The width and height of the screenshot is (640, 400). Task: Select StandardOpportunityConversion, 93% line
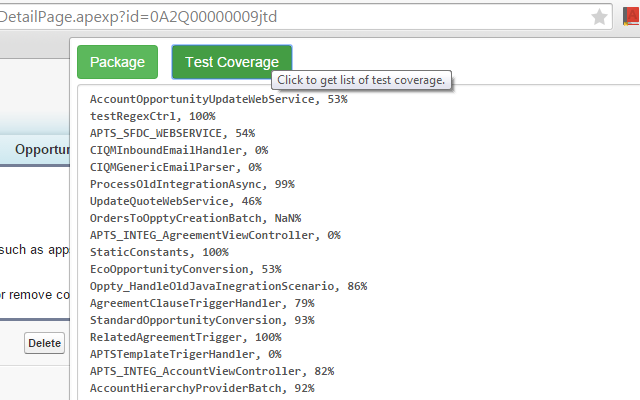click(202, 320)
